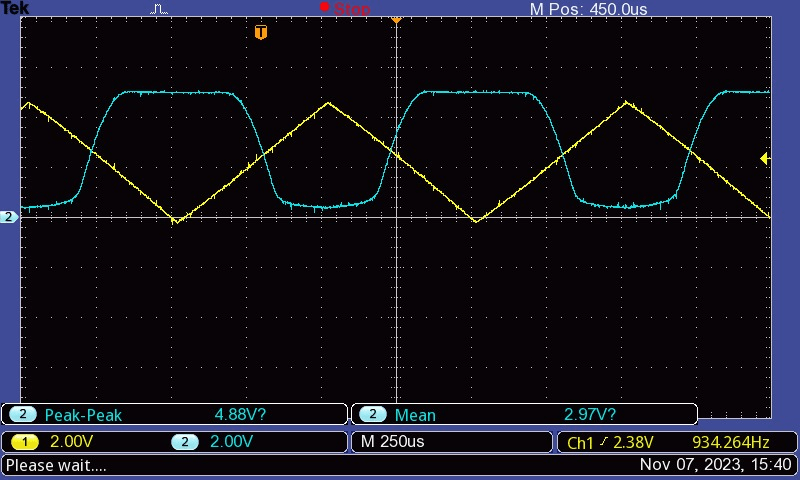
Task: Toggle the yellow channel 1 badge
Action: [25, 442]
